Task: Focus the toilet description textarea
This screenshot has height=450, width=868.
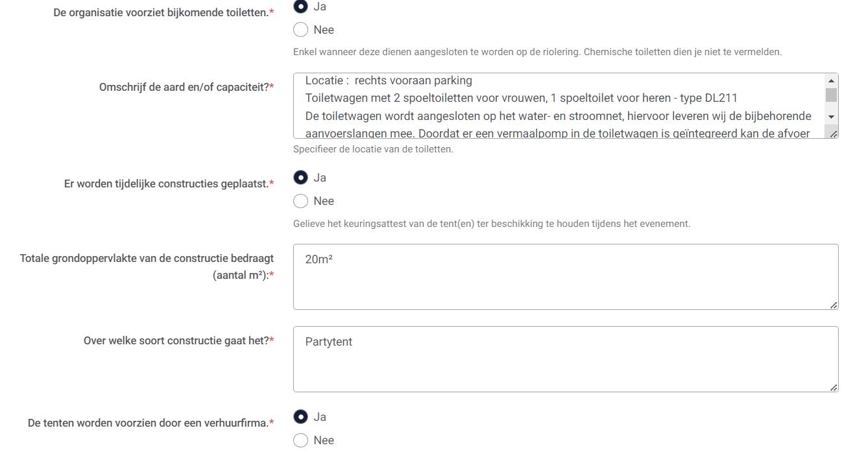Action: click(x=558, y=106)
